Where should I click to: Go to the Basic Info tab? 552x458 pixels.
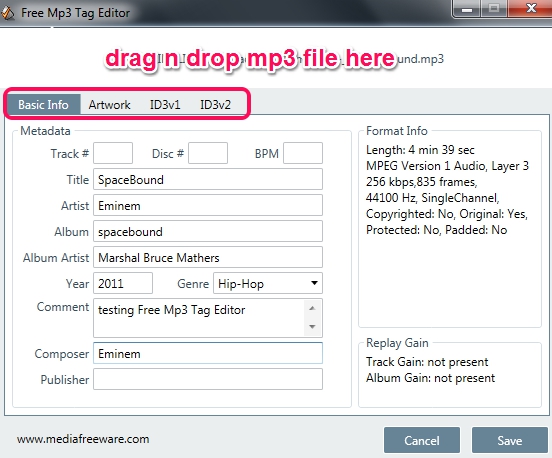(x=43, y=105)
